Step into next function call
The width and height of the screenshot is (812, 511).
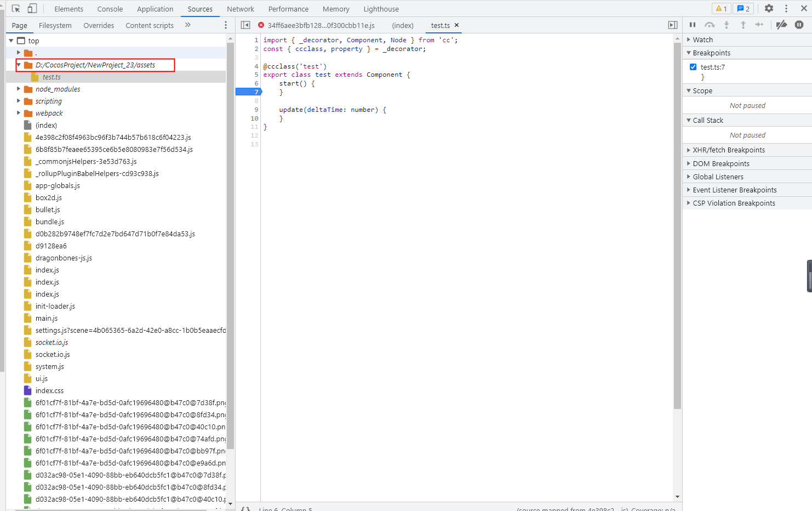tap(727, 25)
